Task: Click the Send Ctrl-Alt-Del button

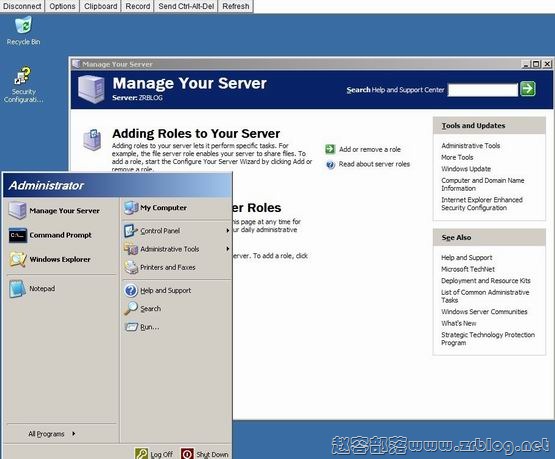Action: (x=186, y=6)
